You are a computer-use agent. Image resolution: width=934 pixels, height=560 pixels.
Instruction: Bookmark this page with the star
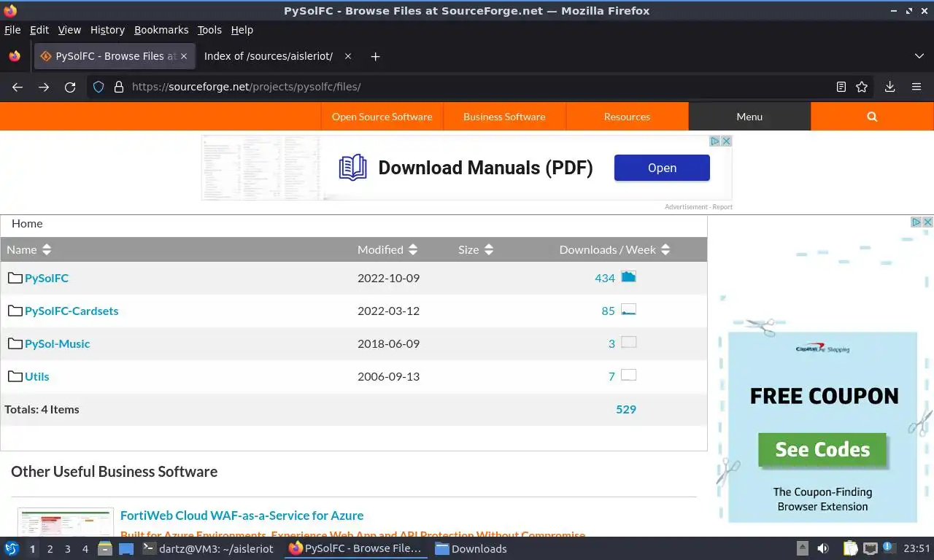pos(862,87)
